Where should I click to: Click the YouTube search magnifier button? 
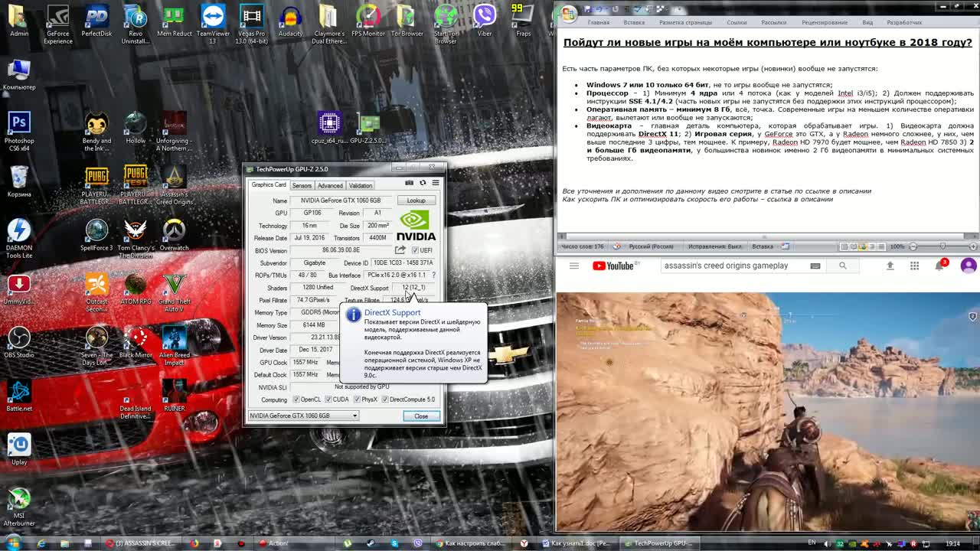842,266
